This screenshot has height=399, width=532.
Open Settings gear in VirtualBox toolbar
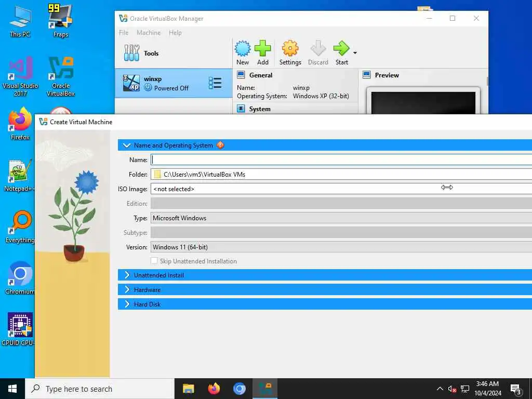point(290,52)
